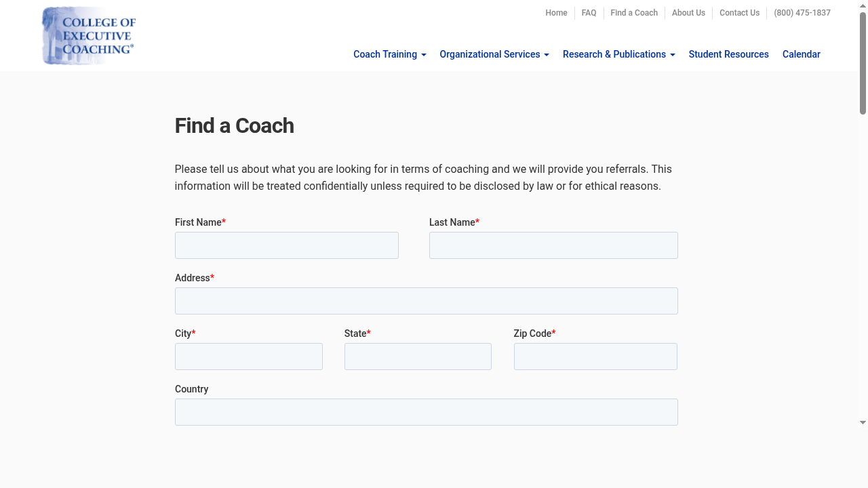Open the Home link in top bar
Image resolution: width=868 pixels, height=488 pixels.
click(556, 13)
